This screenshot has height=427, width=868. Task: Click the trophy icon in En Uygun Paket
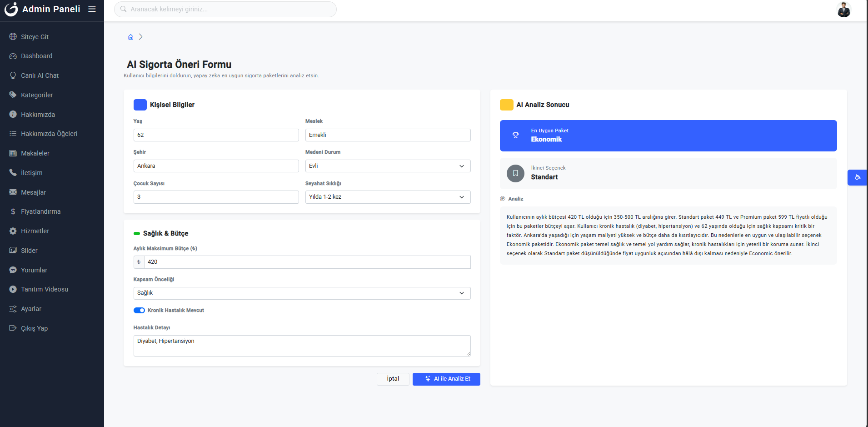click(x=515, y=136)
